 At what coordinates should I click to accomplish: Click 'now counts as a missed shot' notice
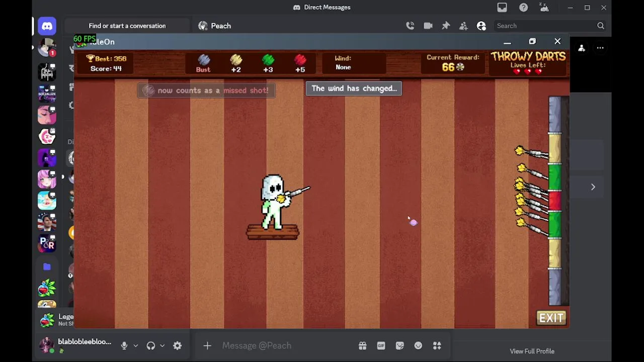point(206,90)
